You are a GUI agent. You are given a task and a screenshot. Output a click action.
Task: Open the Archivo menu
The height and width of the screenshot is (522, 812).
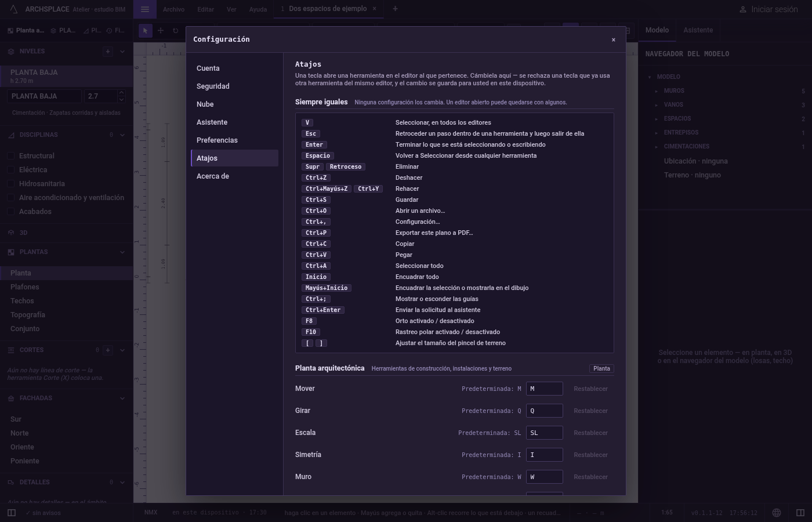pos(173,9)
